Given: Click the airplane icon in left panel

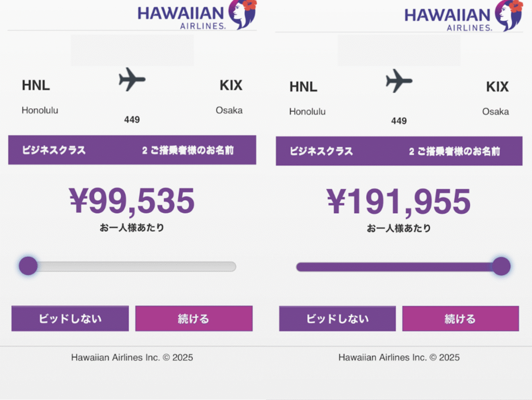Looking at the screenshot, I should (x=132, y=80).
